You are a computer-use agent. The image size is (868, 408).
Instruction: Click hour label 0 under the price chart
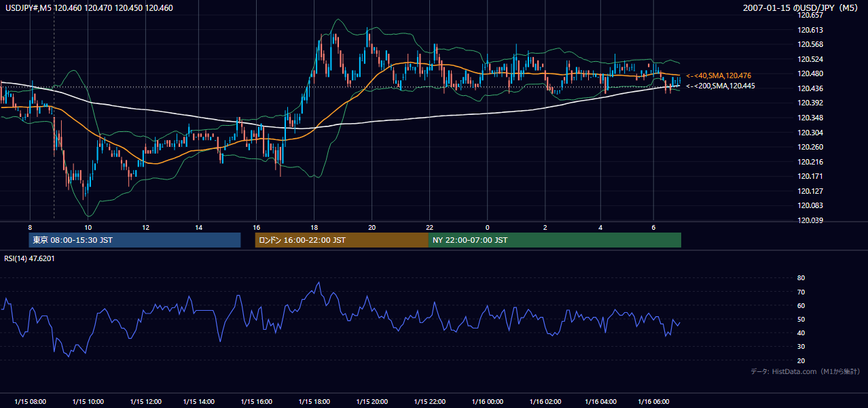tap(487, 226)
